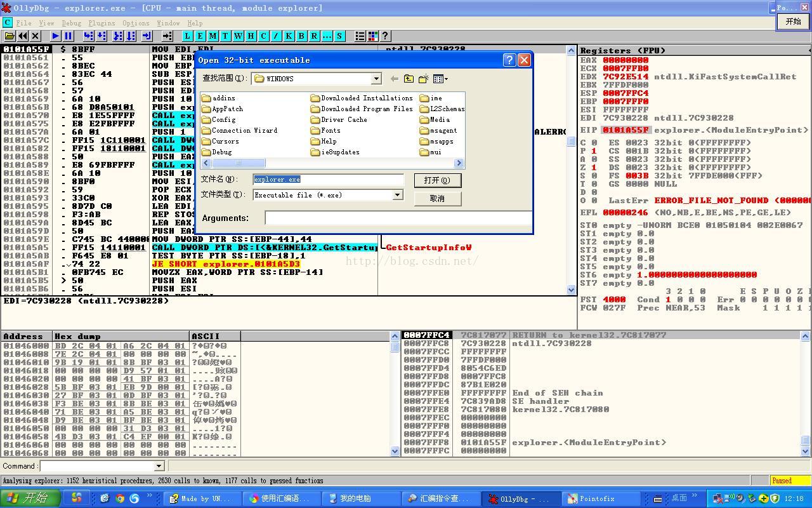Open the dialog view menu dropdown
The image size is (812, 508).
pos(440,79)
